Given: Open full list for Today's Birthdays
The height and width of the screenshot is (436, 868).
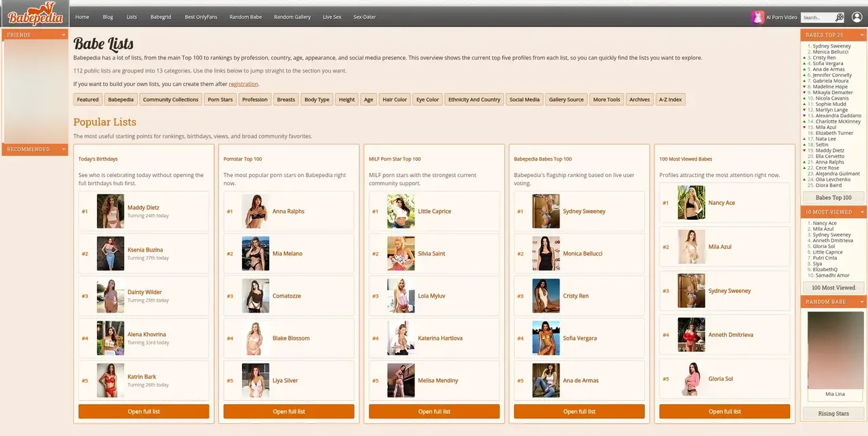Looking at the screenshot, I should (144, 412).
